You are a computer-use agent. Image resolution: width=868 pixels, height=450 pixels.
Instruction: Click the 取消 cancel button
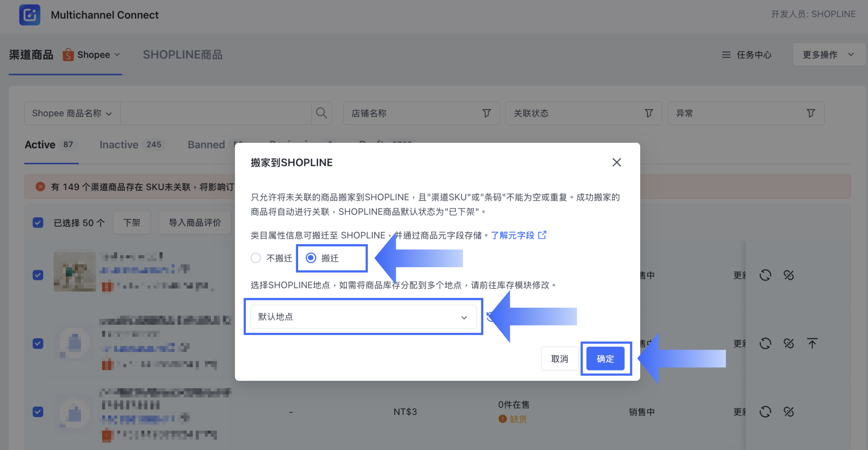tap(560, 359)
